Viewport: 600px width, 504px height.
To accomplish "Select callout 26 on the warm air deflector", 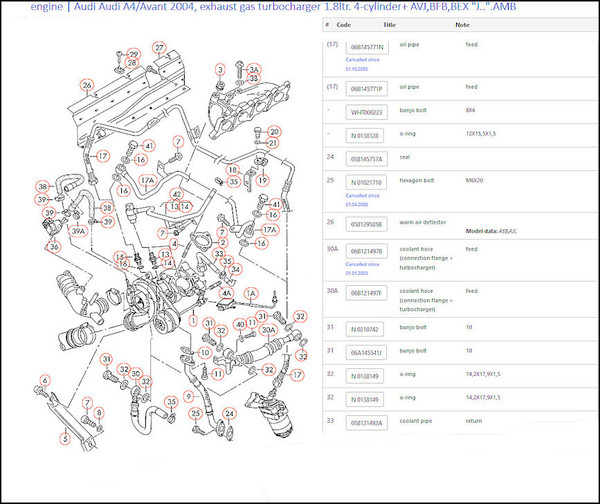I will click(87, 85).
